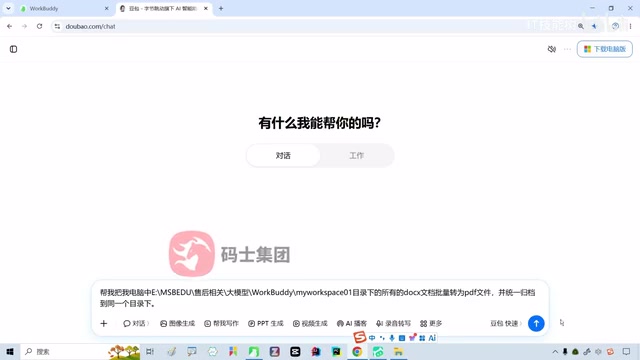Screen dimensions: 640x360
Task: Select the PPT 生成 tool
Action: (x=266, y=323)
